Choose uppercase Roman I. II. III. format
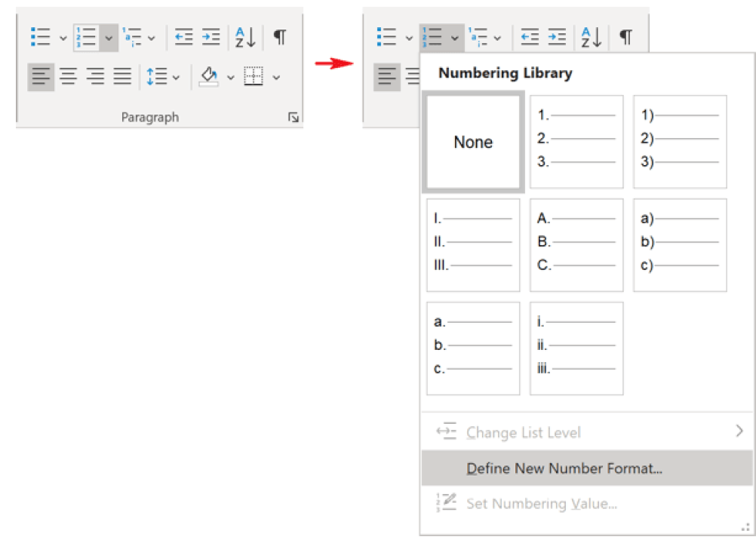Screen dimensions: 756x543 point(473,245)
